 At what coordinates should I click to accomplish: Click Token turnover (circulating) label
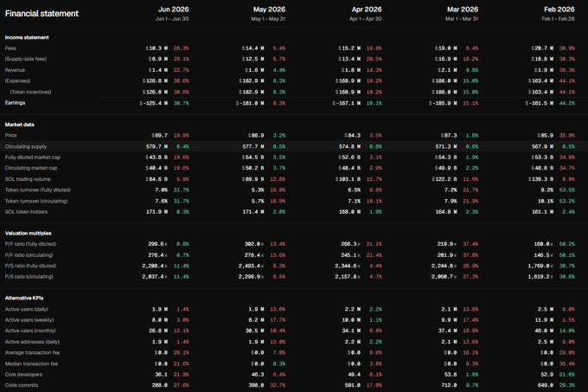pos(36,201)
